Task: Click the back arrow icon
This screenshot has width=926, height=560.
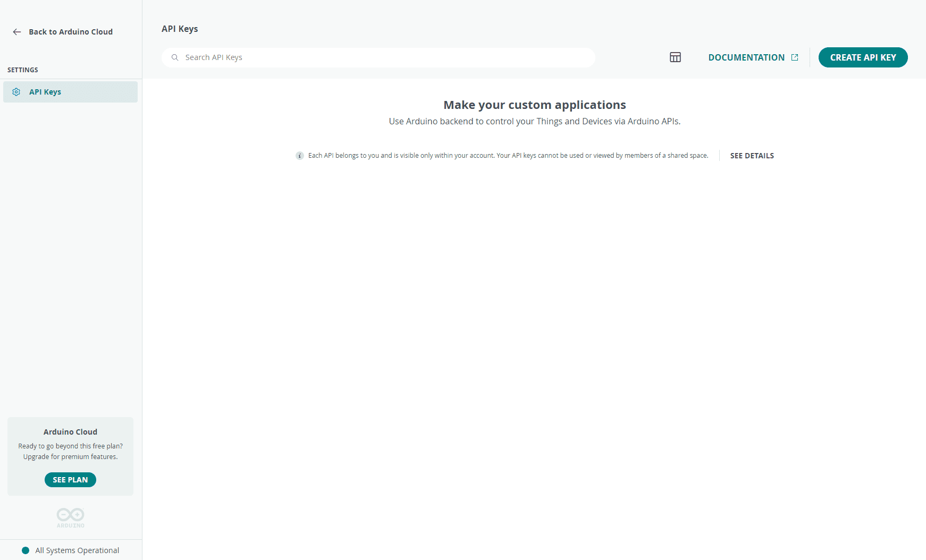Action: point(17,32)
